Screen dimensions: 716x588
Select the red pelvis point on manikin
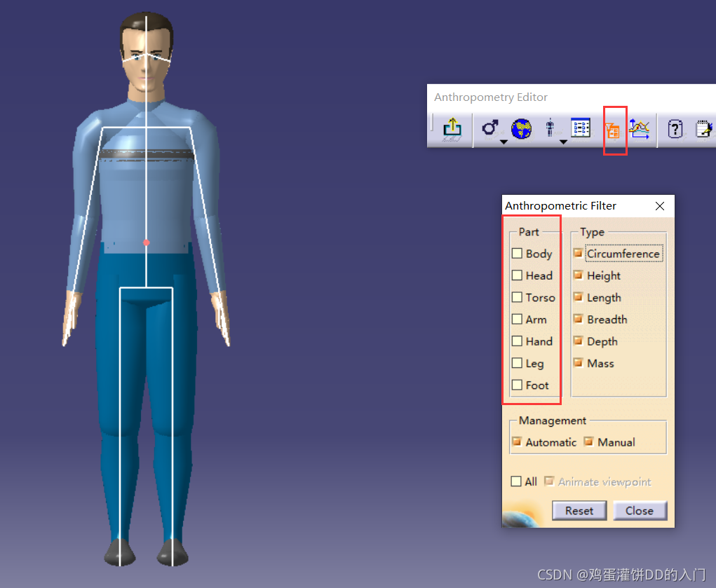146,242
